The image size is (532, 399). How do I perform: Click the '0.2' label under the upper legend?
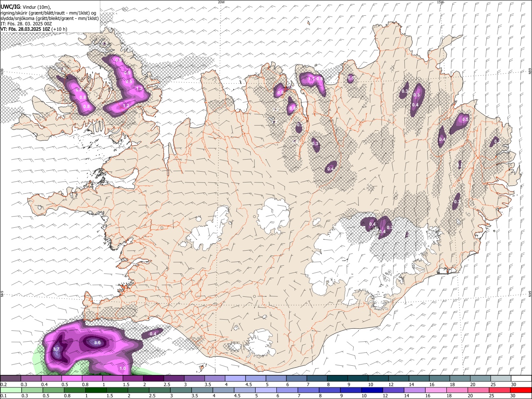[x=3, y=384]
